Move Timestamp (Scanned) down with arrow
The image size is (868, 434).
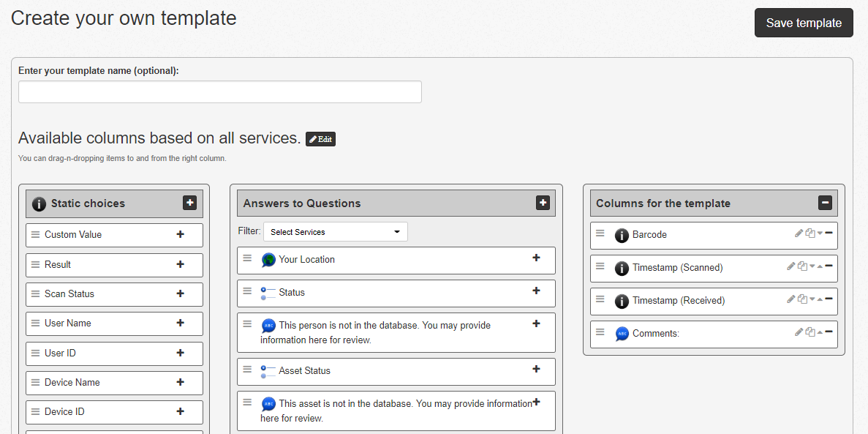point(812,266)
